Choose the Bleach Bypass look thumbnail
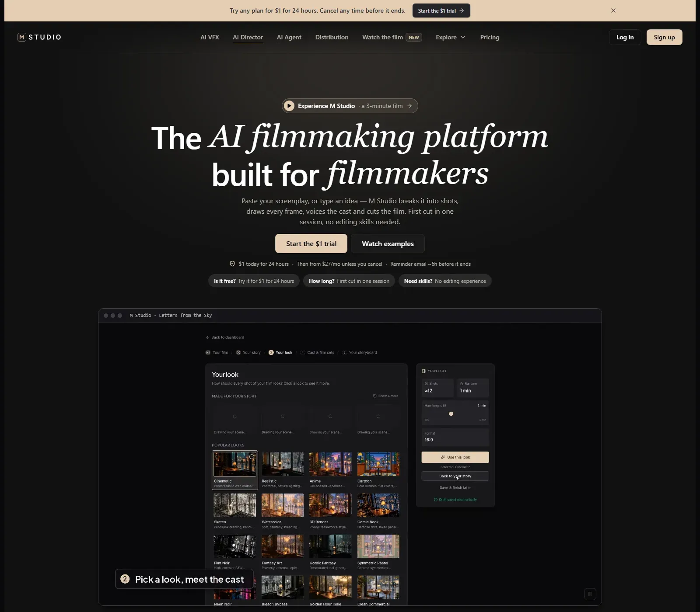 (283, 588)
